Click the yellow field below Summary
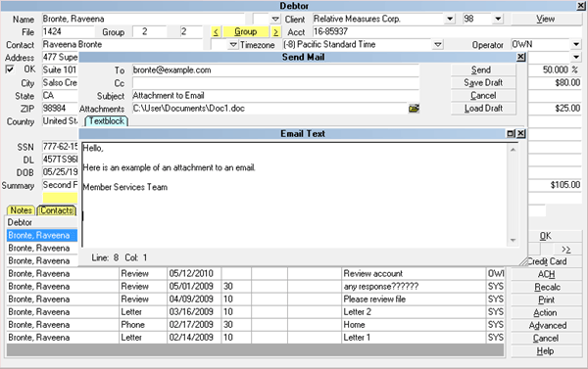Viewport: 588px width, 369px height. point(60,198)
